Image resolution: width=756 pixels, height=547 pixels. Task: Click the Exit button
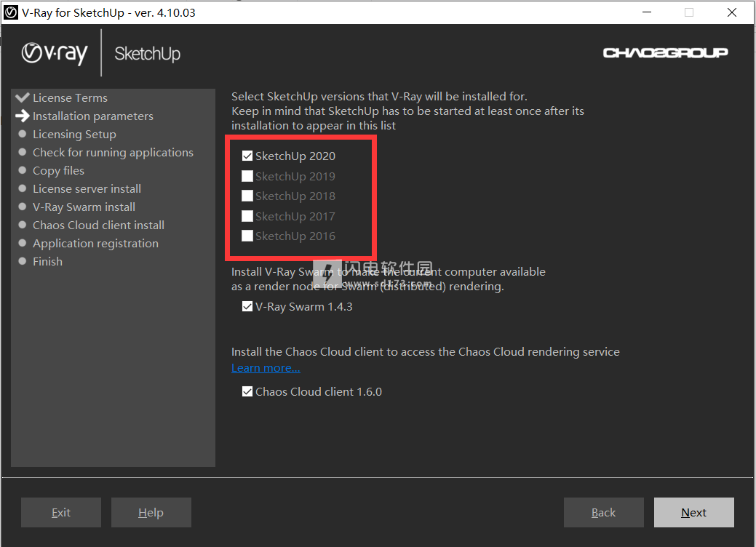61,512
